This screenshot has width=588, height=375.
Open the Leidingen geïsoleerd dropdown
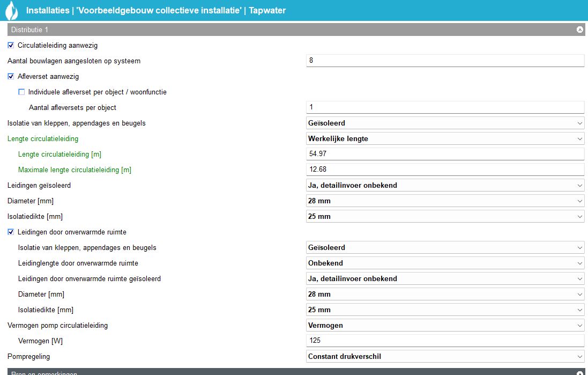pyautogui.click(x=445, y=186)
